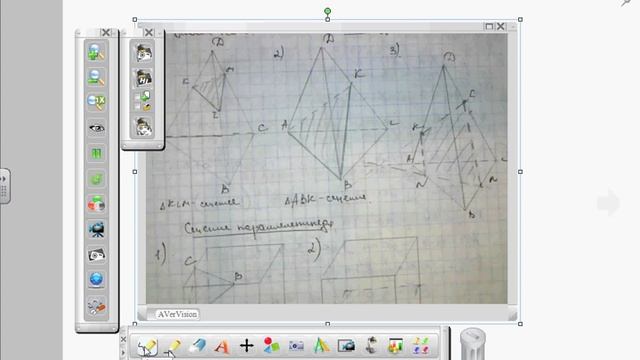Click the screen capture camera icon
Image resolution: width=640 pixels, height=360 pixels.
pyautogui.click(x=347, y=346)
